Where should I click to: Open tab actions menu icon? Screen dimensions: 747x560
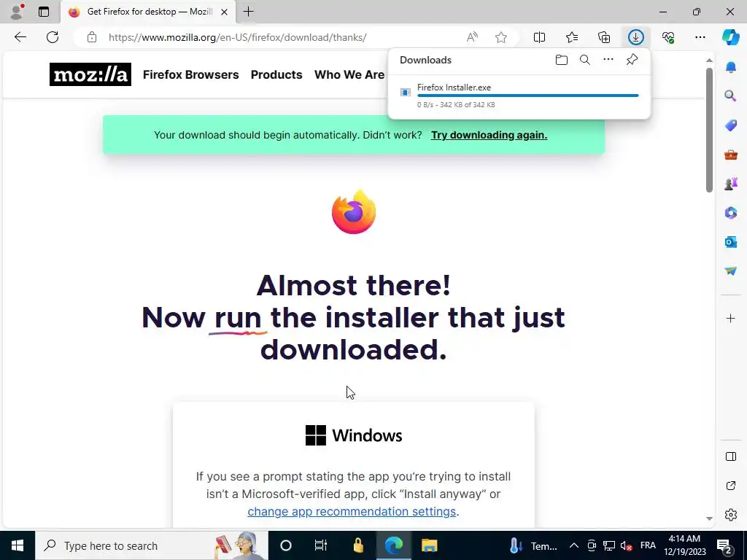click(44, 12)
